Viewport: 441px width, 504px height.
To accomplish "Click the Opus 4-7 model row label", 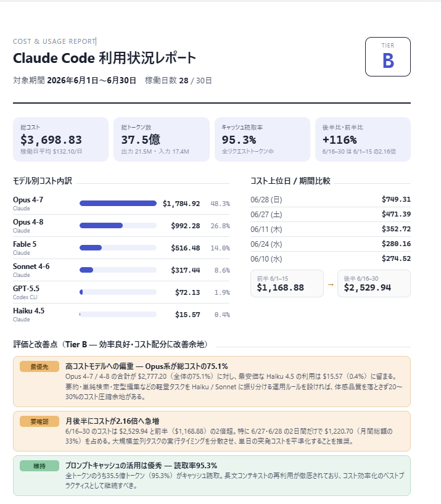I will tap(28, 200).
